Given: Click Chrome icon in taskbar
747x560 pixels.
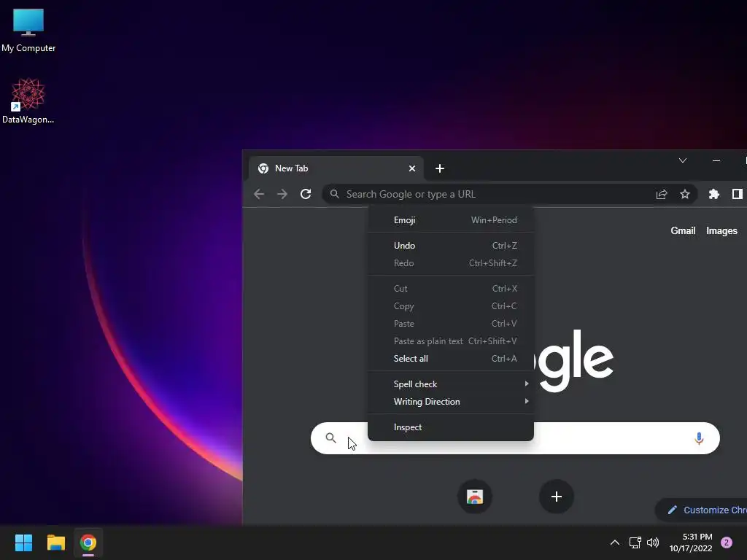Looking at the screenshot, I should point(88,542).
